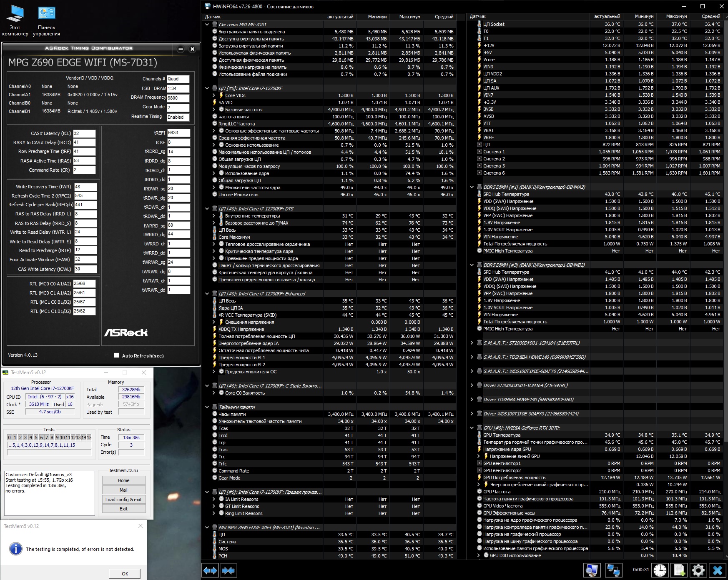This screenshot has width=728, height=580.
Task: Click 'Load config & exit' button
Action: pyautogui.click(x=124, y=500)
